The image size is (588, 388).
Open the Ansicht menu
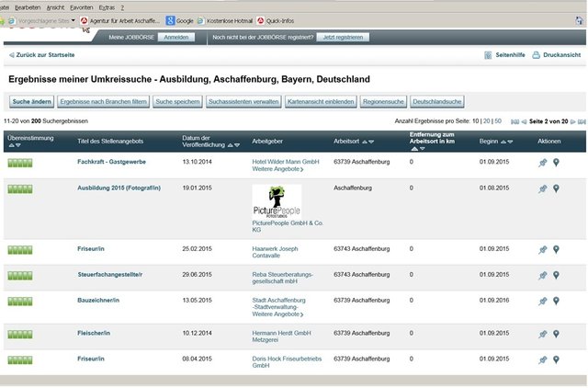[55, 7]
